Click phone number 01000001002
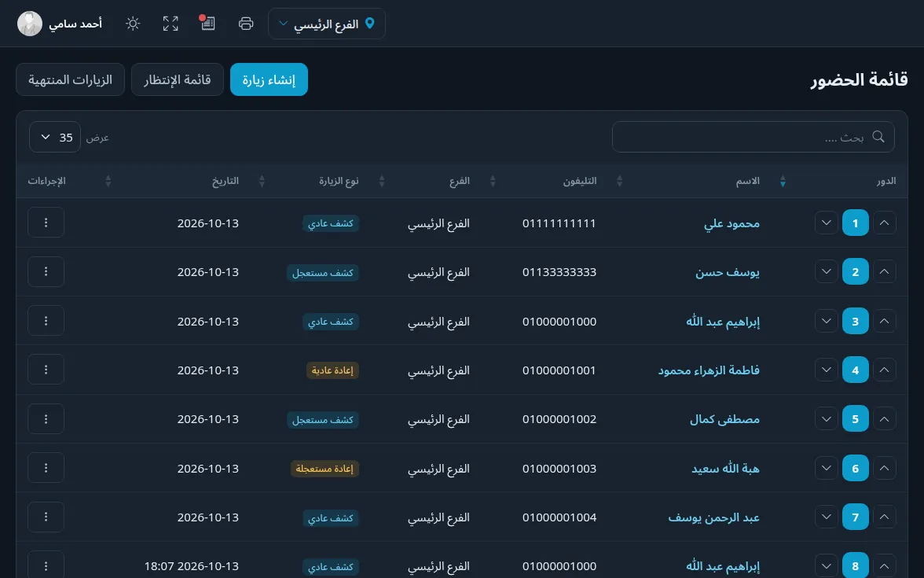The height and width of the screenshot is (578, 924). tap(559, 419)
